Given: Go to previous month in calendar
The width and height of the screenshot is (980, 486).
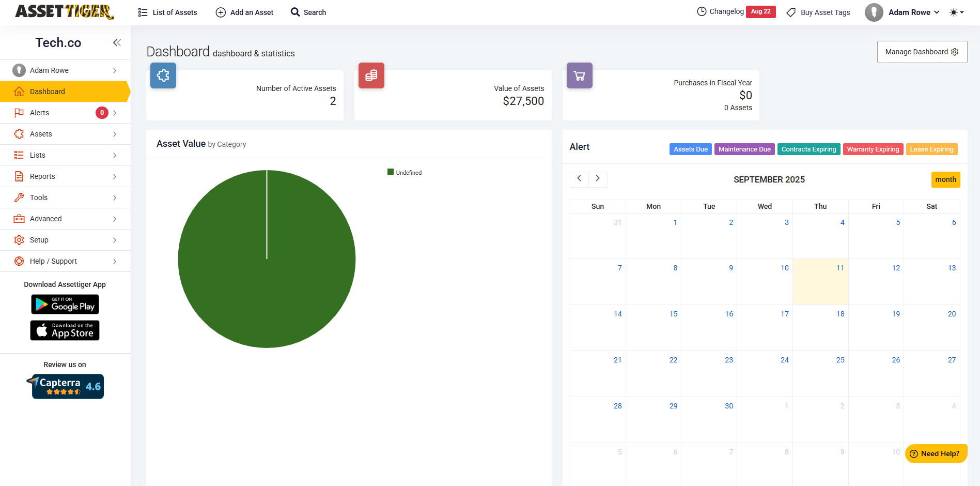Looking at the screenshot, I should (579, 179).
